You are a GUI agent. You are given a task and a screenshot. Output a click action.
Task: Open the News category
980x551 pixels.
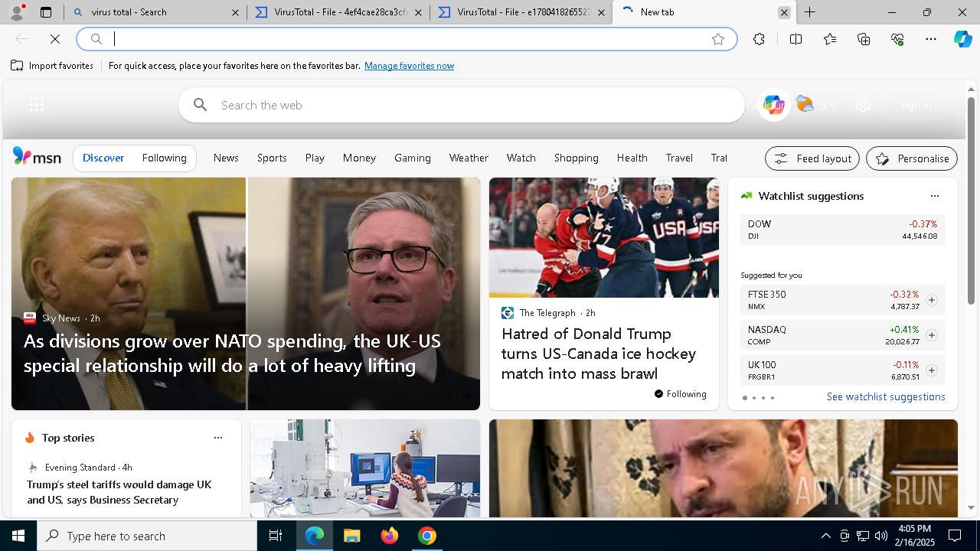226,158
